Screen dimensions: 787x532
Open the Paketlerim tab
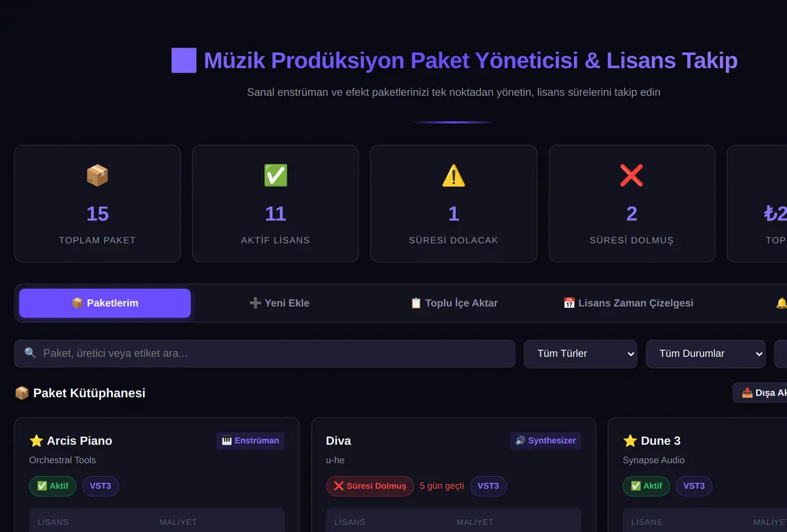105,303
